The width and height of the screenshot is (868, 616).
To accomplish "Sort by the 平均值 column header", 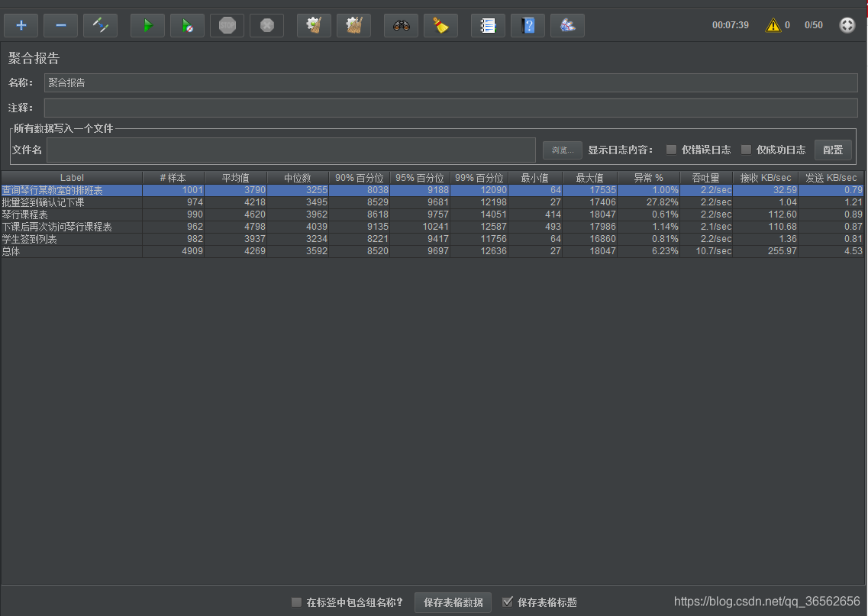I will click(236, 178).
